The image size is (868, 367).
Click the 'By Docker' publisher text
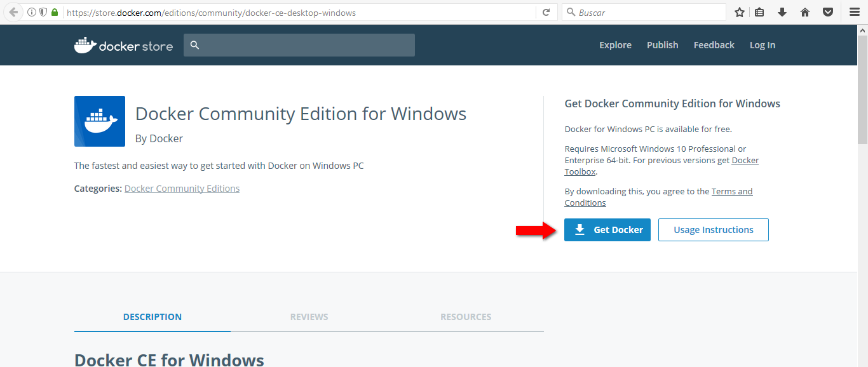tap(159, 138)
